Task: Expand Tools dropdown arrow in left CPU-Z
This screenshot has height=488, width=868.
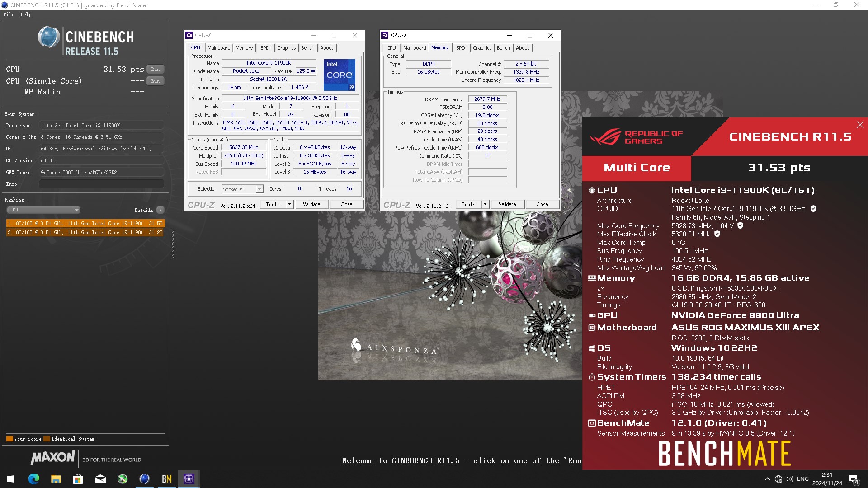Action: point(289,204)
